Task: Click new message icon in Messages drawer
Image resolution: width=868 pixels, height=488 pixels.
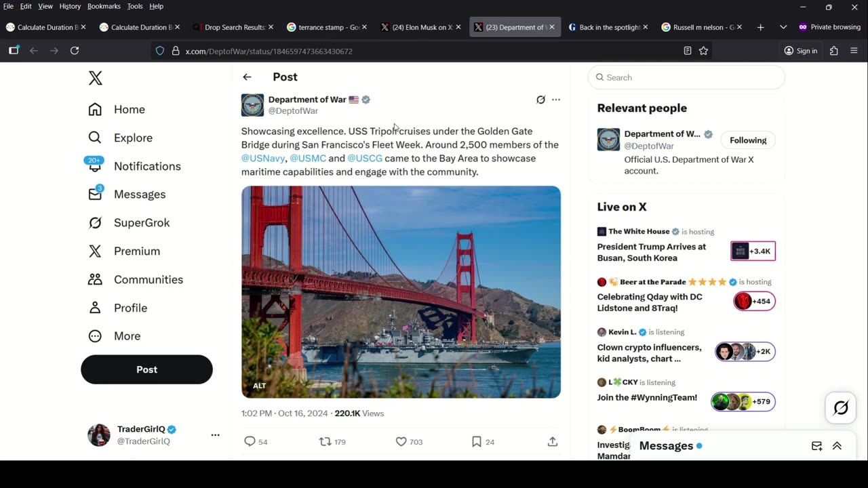Action: click(817, 446)
